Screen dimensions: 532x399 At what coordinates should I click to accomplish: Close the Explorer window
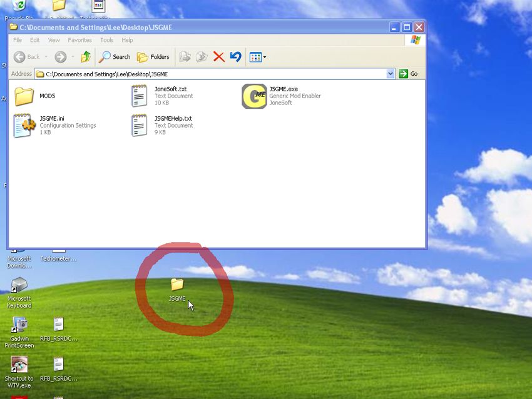click(x=419, y=27)
